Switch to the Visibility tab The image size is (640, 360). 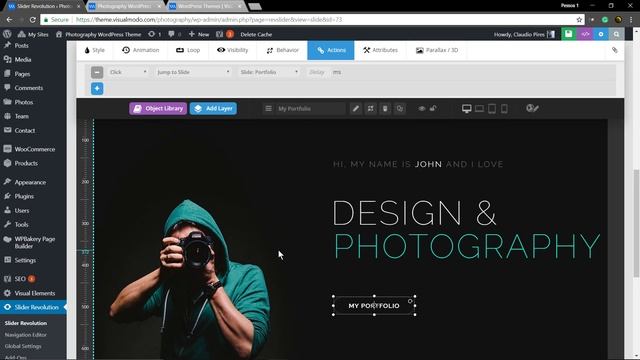coord(232,50)
